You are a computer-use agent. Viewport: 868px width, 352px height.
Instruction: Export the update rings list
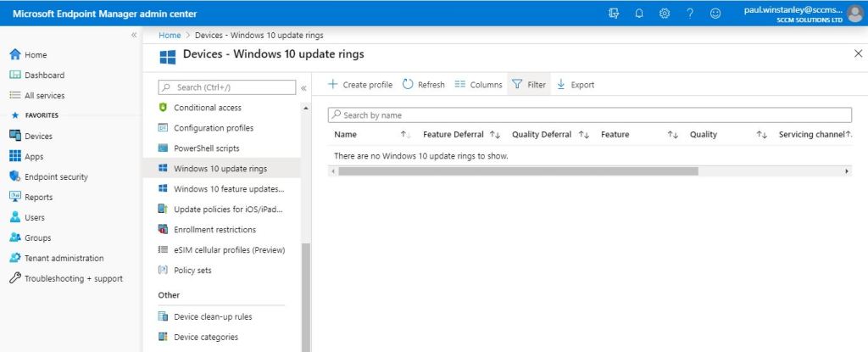click(x=576, y=84)
